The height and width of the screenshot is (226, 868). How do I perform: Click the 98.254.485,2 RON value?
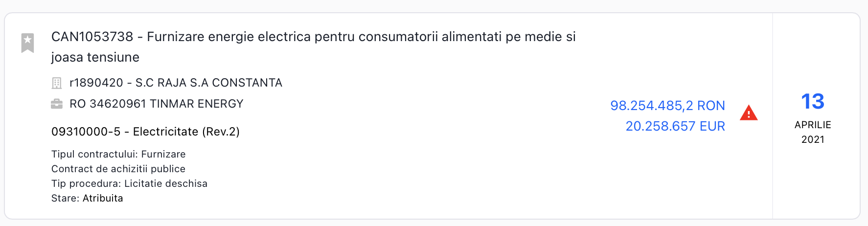pos(667,106)
